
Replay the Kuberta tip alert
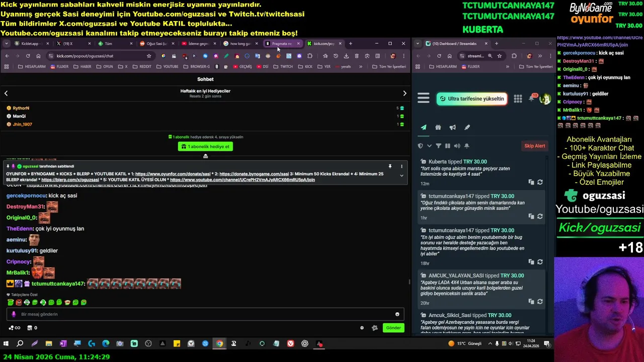click(x=540, y=182)
